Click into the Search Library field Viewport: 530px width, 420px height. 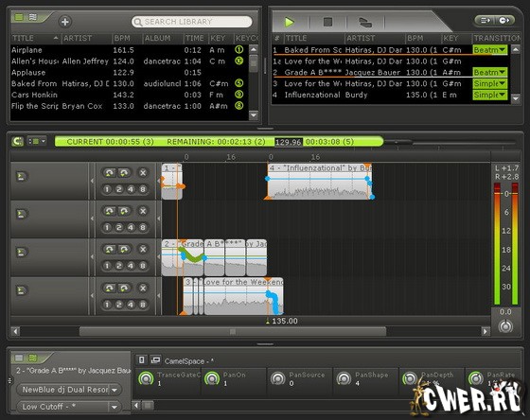point(191,22)
